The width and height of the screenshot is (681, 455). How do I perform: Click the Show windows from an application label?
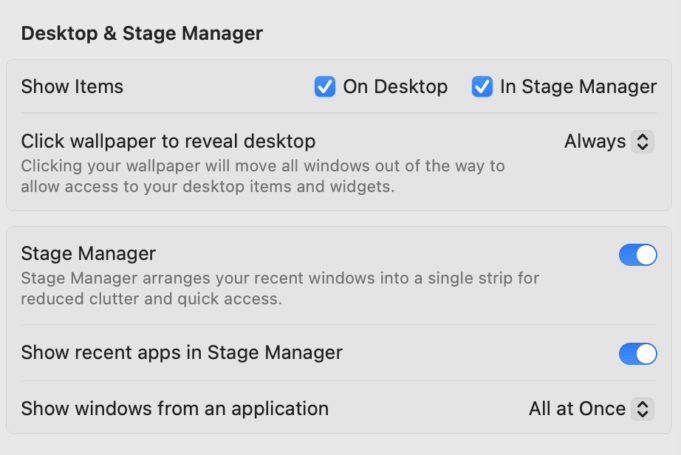tap(175, 409)
